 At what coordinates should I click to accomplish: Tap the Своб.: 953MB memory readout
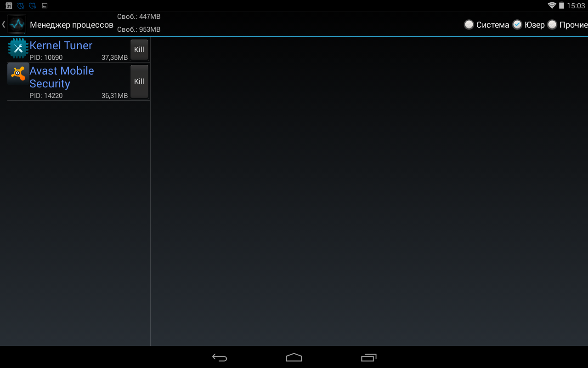(x=139, y=29)
